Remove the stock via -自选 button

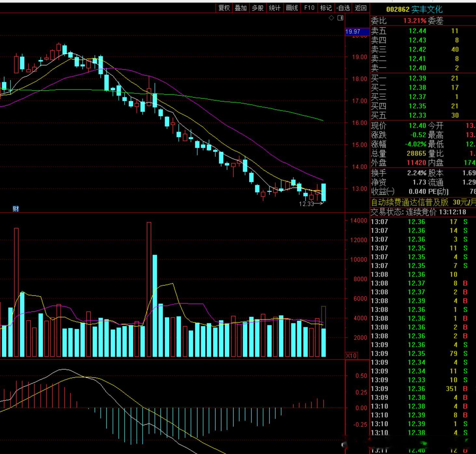[343, 8]
